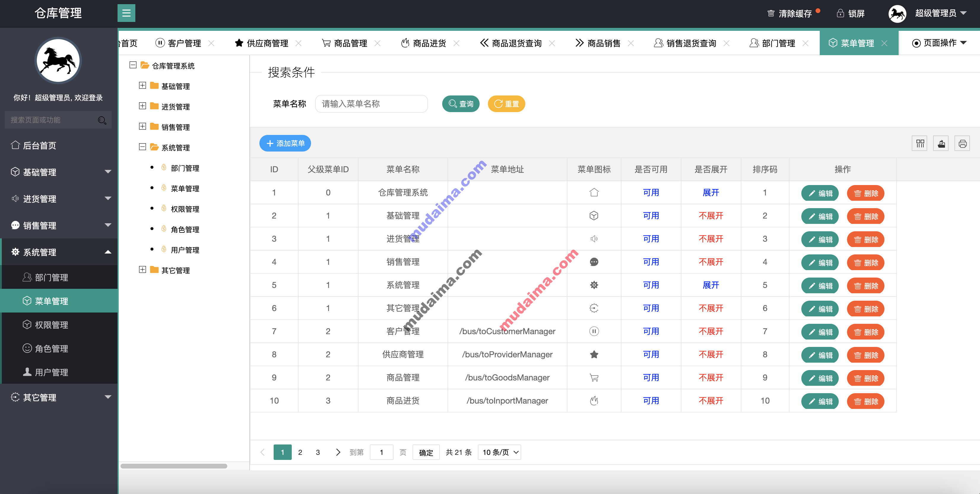The height and width of the screenshot is (494, 980).
Task: Select 权限管理 in the tree
Action: click(185, 209)
